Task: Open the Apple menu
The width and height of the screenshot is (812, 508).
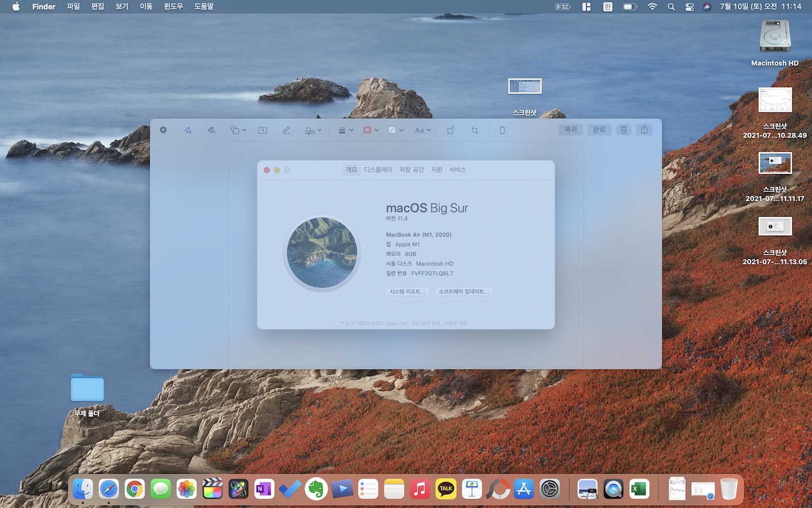Action: [16, 6]
